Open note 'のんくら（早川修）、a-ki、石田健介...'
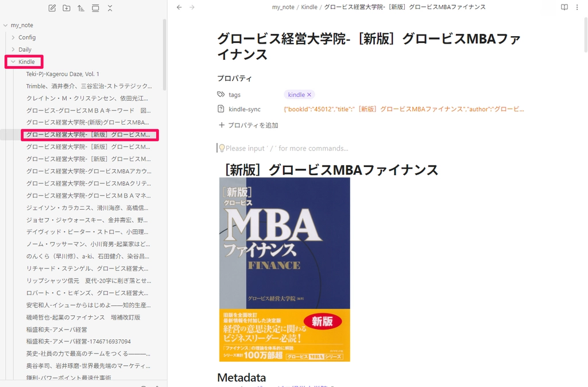588x387 pixels. click(88, 257)
